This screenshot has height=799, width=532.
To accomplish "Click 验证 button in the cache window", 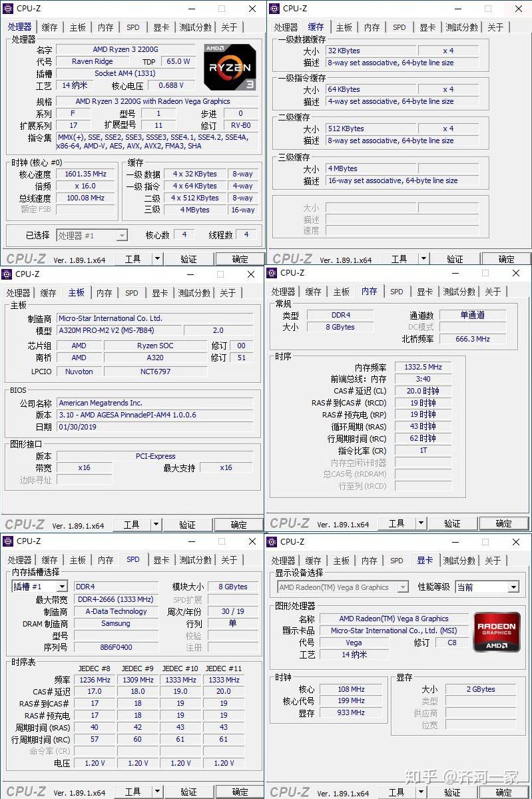I will pos(455,259).
